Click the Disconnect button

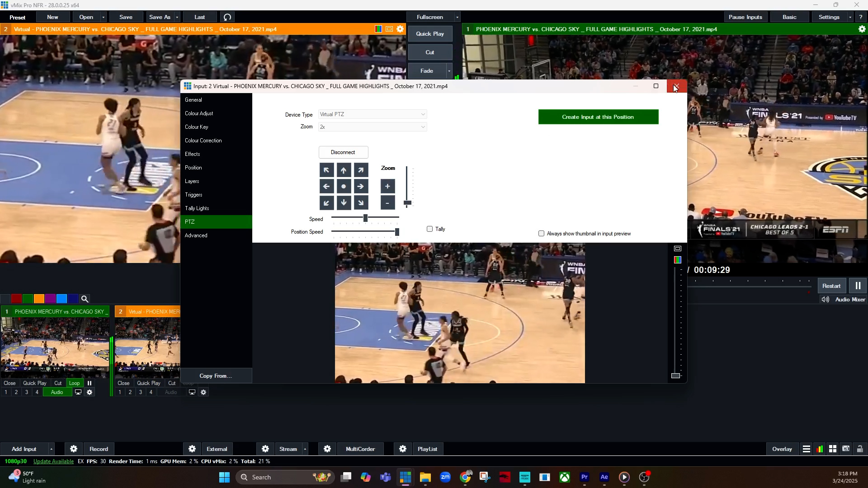(x=343, y=152)
